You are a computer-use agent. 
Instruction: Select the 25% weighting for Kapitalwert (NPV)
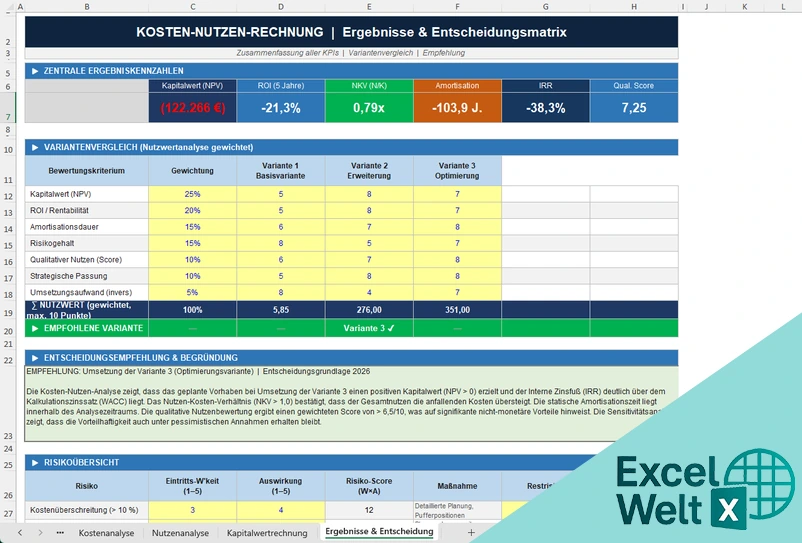point(193,194)
